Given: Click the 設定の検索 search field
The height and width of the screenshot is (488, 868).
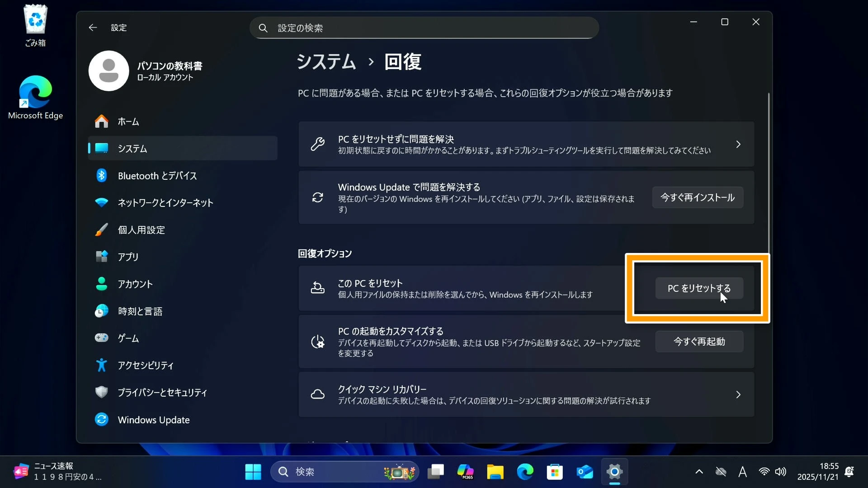Looking at the screenshot, I should tap(424, 28).
